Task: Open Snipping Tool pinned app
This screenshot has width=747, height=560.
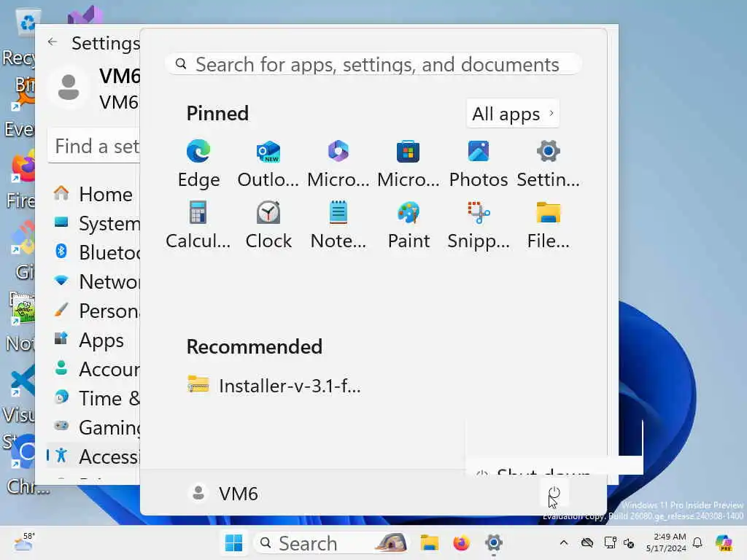Action: click(x=479, y=225)
